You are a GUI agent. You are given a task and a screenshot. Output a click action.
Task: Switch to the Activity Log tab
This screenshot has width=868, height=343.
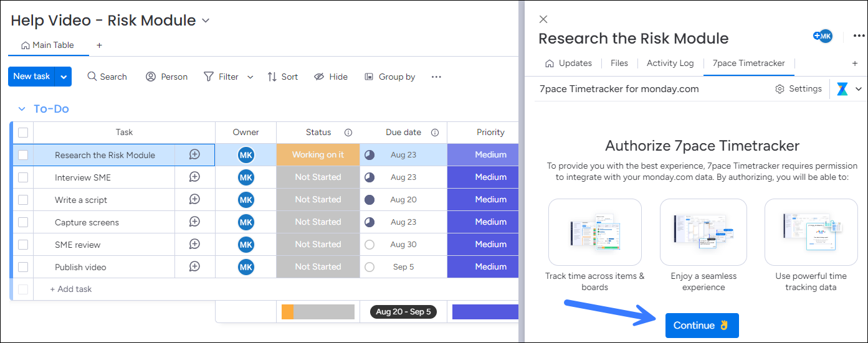click(x=670, y=63)
